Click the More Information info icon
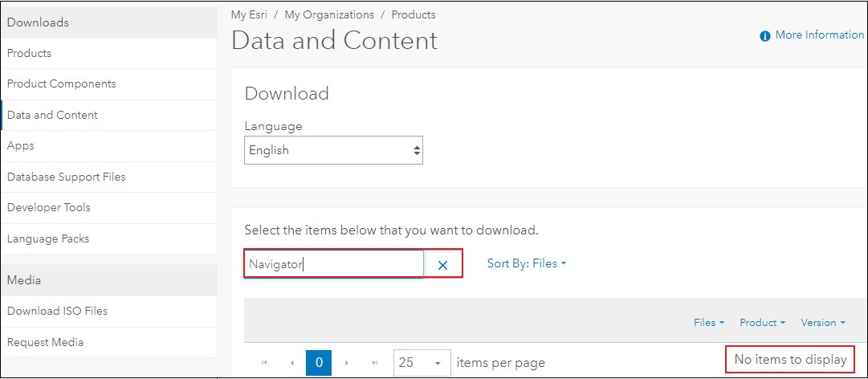Screen dimensions: 868x379 pos(765,36)
